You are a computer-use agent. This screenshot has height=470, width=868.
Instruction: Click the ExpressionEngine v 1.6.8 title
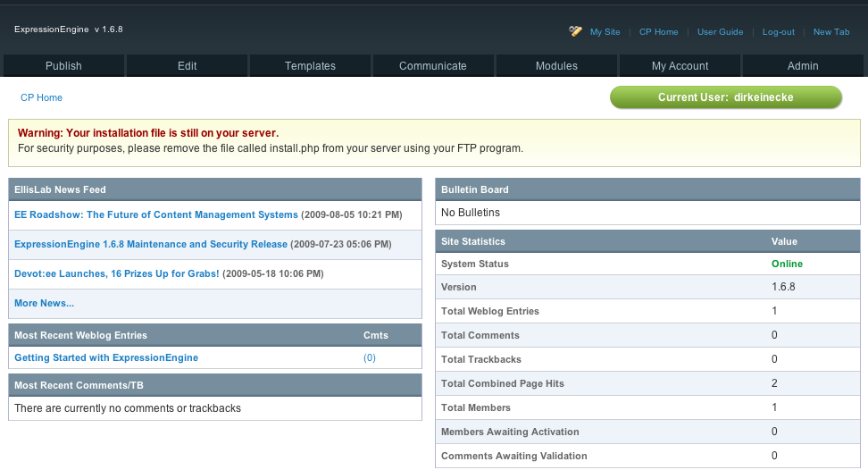pos(69,29)
